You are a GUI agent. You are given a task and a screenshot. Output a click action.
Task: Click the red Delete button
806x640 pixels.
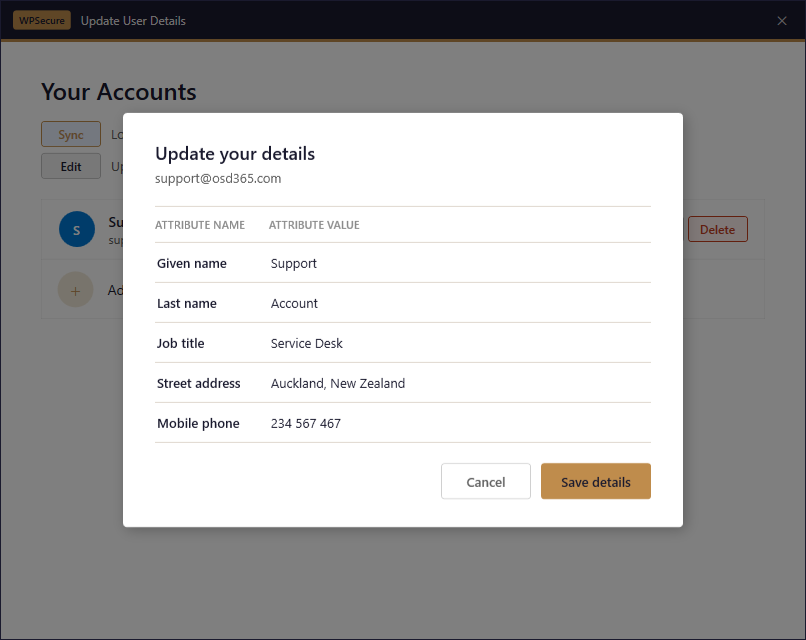point(717,229)
